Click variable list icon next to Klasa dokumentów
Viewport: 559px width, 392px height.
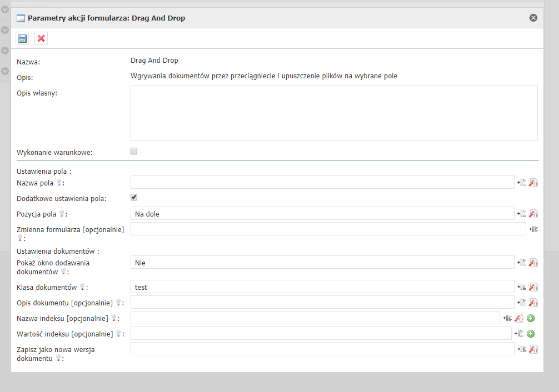pyautogui.click(x=522, y=287)
